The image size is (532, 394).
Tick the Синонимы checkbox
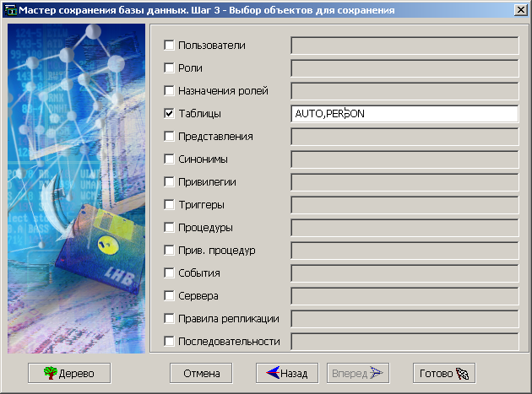[169, 159]
